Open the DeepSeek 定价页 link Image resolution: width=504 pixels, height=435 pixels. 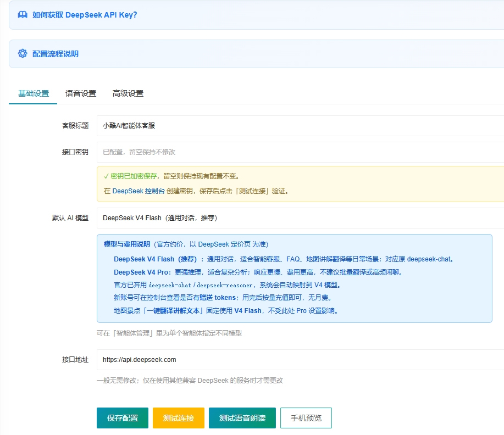(224, 244)
